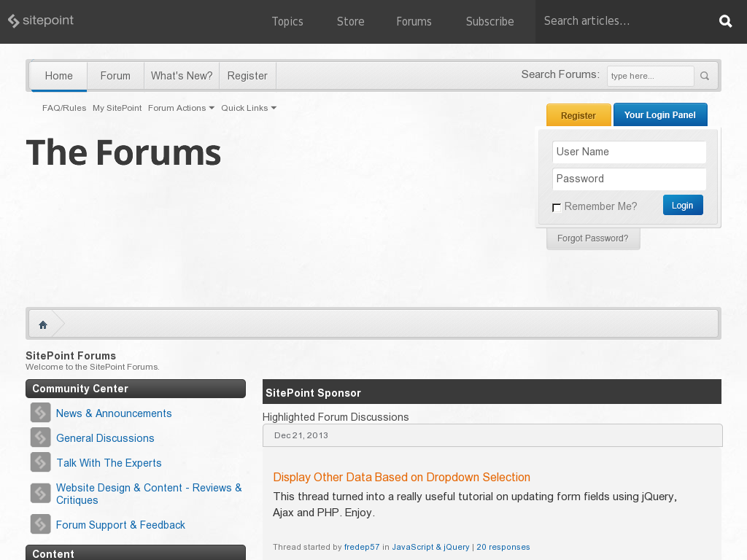Expand the Forum Actions dropdown
The image size is (747, 560).
(181, 108)
